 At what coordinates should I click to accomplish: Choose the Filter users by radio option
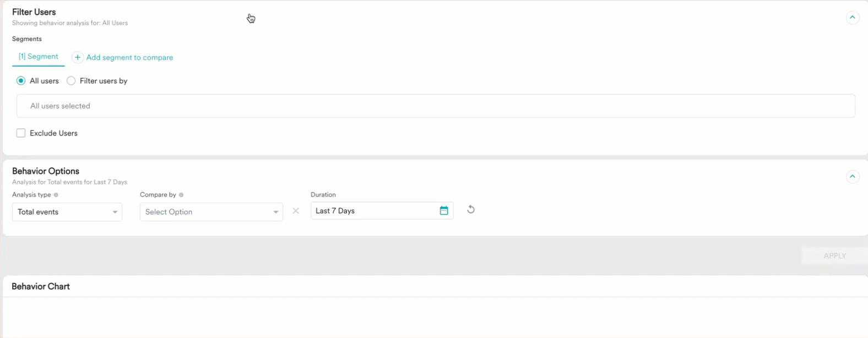[71, 81]
